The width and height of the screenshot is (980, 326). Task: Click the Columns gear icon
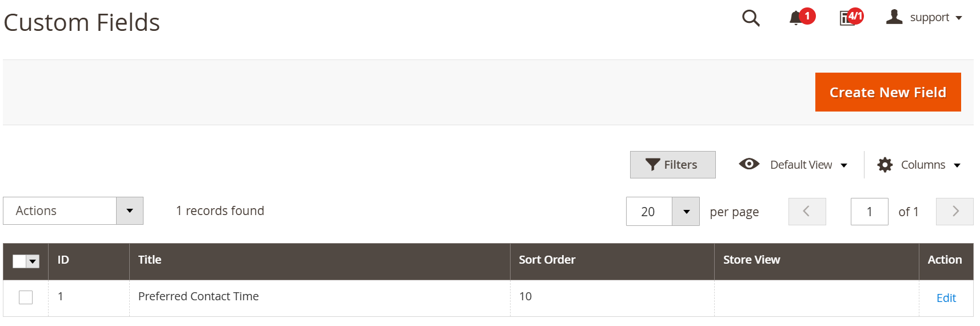(x=885, y=165)
